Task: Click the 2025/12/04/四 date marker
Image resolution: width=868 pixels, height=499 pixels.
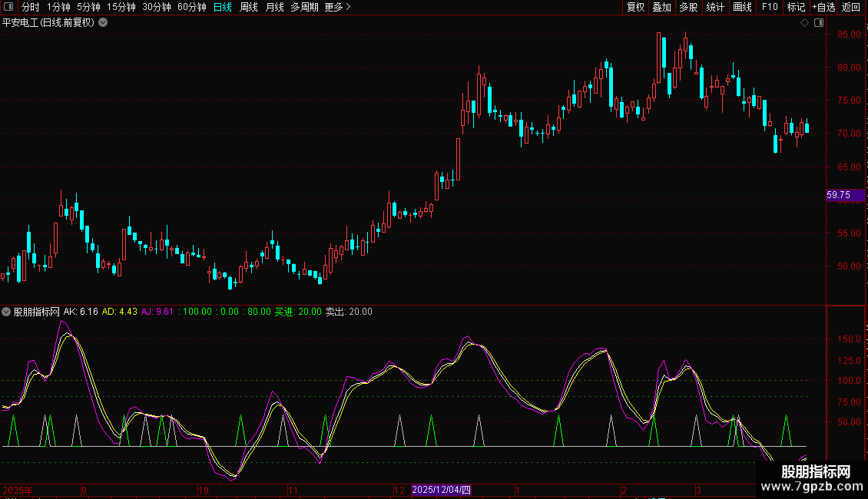Action: click(x=441, y=490)
